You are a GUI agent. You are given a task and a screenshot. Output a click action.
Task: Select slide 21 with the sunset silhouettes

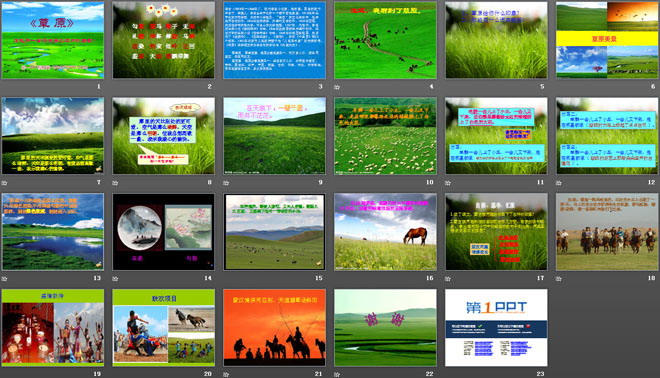point(274,327)
